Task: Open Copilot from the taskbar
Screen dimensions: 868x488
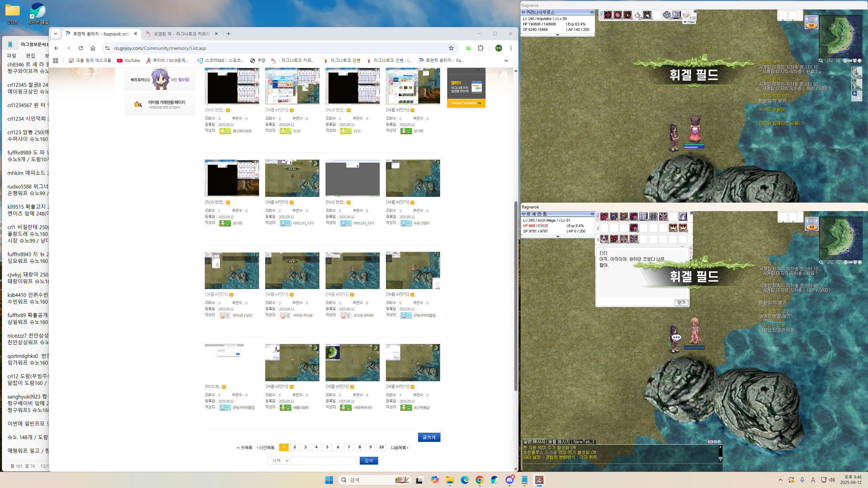Action: click(x=435, y=480)
